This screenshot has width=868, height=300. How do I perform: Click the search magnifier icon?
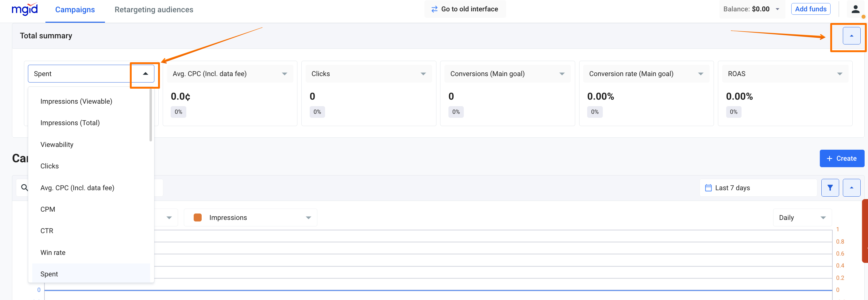[x=25, y=187]
